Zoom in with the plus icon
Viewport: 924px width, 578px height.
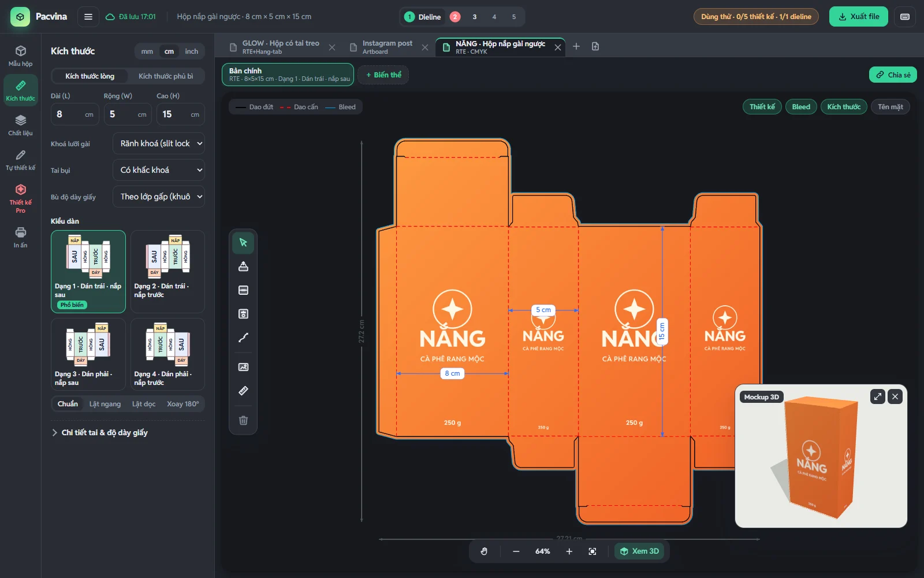(x=569, y=551)
